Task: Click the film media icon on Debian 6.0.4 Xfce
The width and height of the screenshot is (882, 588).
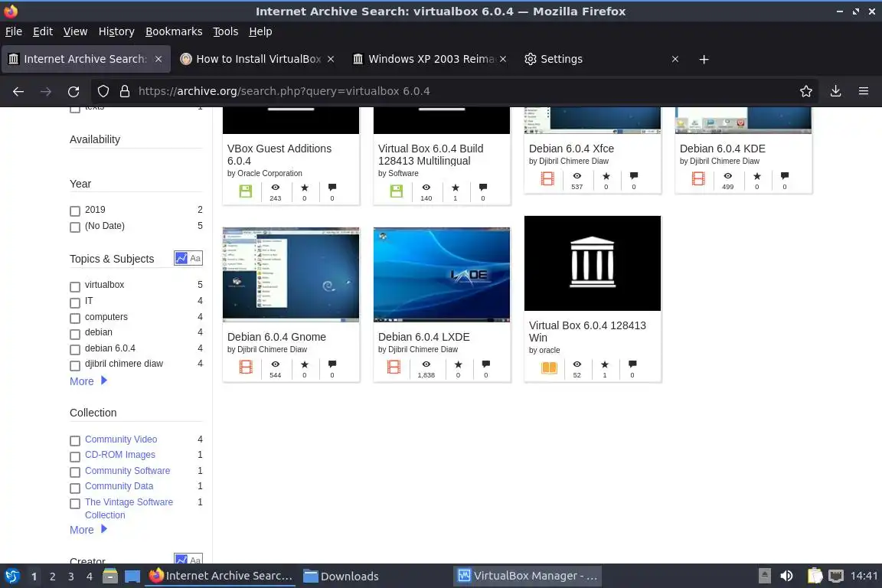Action: (547, 179)
